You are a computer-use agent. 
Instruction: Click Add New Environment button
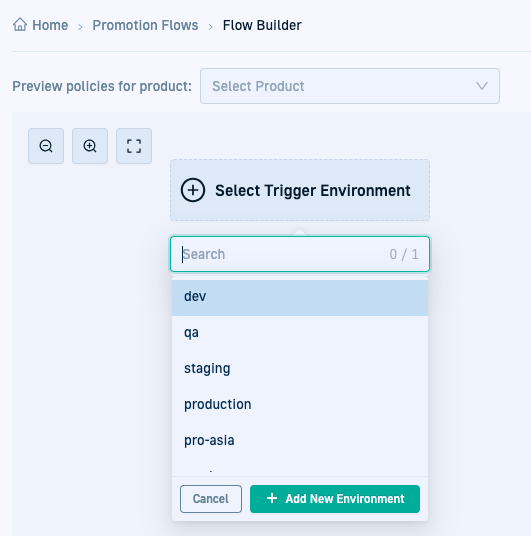335,499
